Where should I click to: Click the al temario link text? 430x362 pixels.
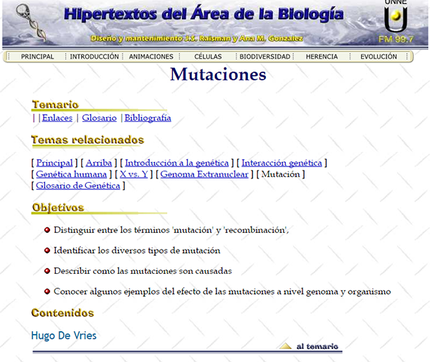[317, 347]
